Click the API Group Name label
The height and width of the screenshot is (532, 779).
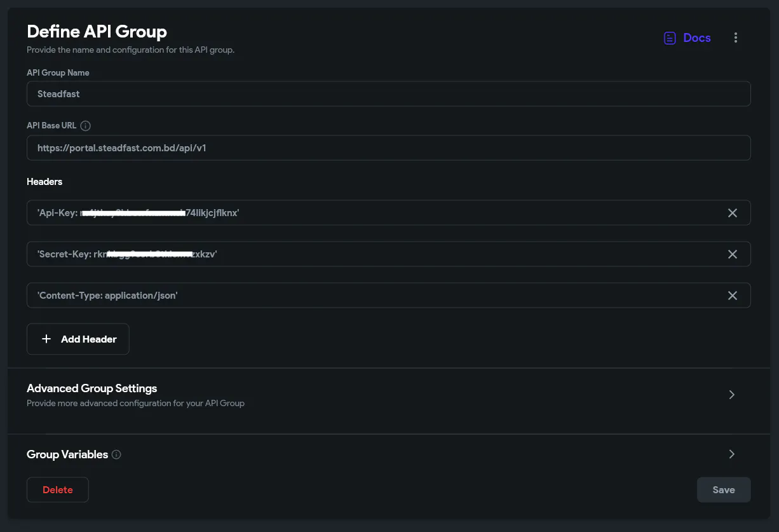58,72
